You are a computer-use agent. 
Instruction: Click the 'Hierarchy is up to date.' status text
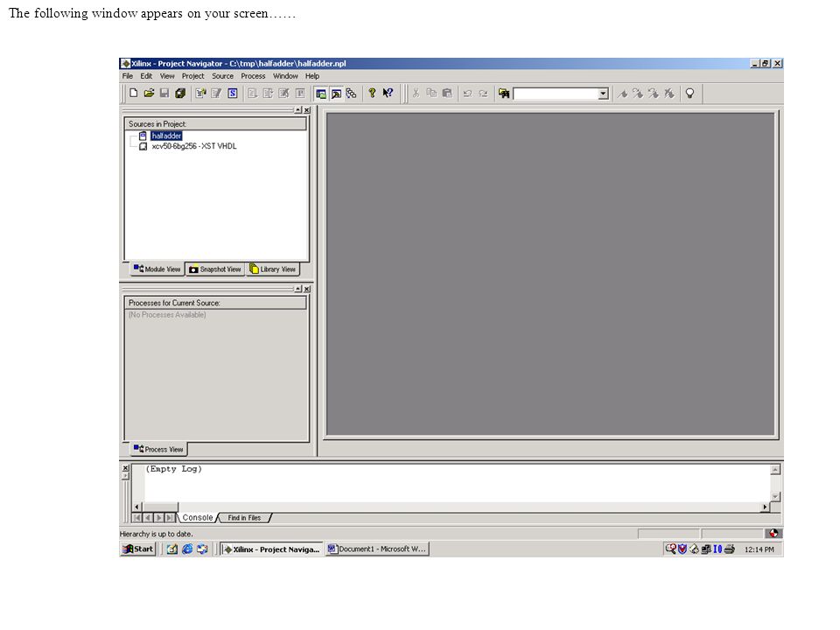[x=156, y=534]
